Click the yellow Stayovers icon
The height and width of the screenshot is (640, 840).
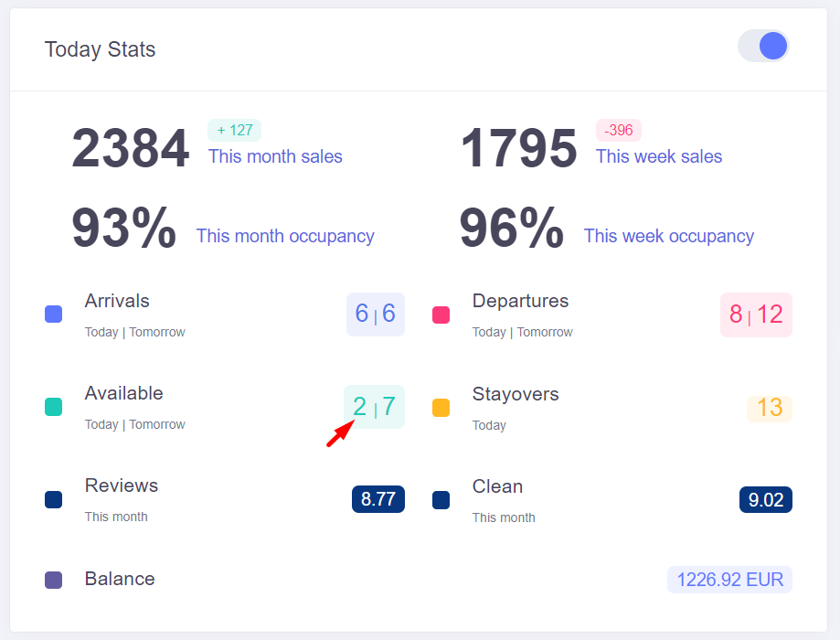pos(441,409)
